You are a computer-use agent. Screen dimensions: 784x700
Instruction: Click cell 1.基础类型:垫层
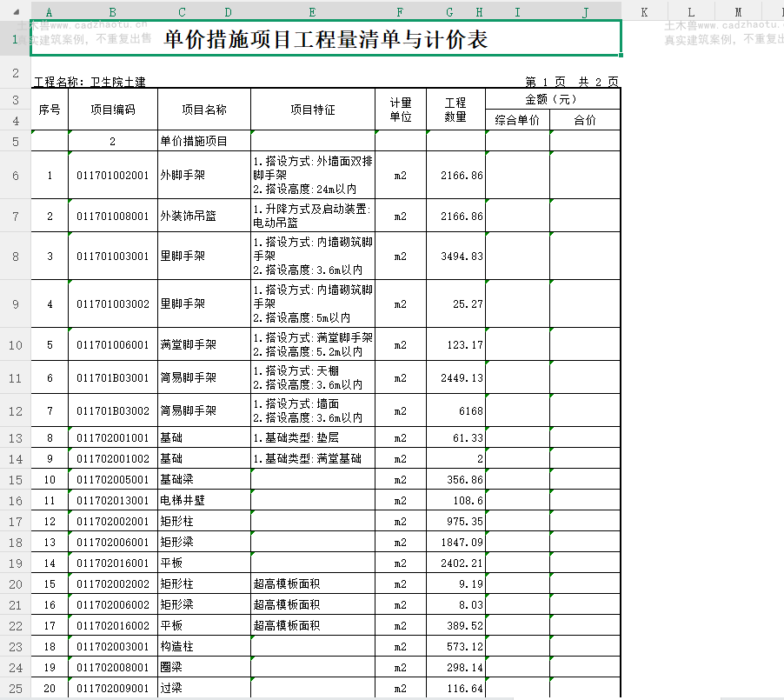[x=313, y=437]
